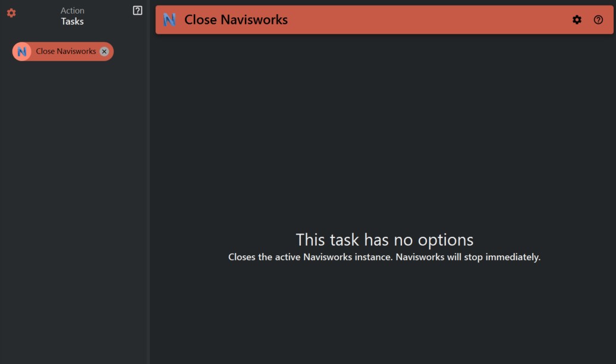This screenshot has height=364, width=616.
Task: Dismiss the task chip with its X button
Action: [104, 51]
